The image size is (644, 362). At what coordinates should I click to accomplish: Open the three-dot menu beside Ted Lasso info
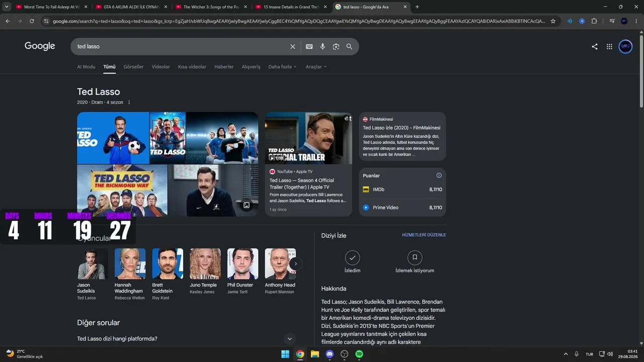129,103
